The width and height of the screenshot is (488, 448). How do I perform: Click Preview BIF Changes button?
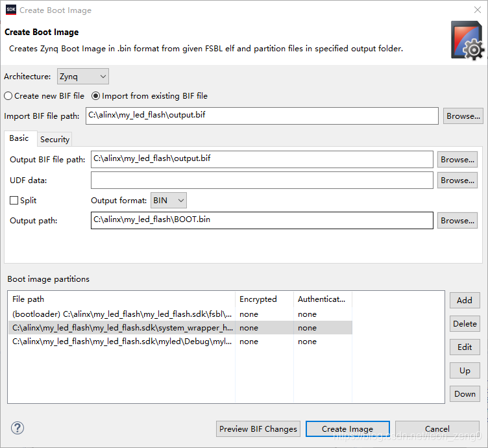click(258, 429)
